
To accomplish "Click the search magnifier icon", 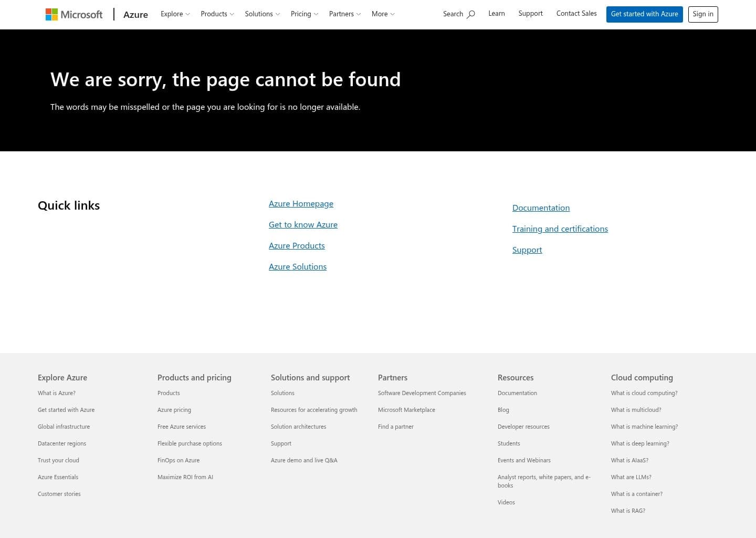I will click(x=471, y=14).
